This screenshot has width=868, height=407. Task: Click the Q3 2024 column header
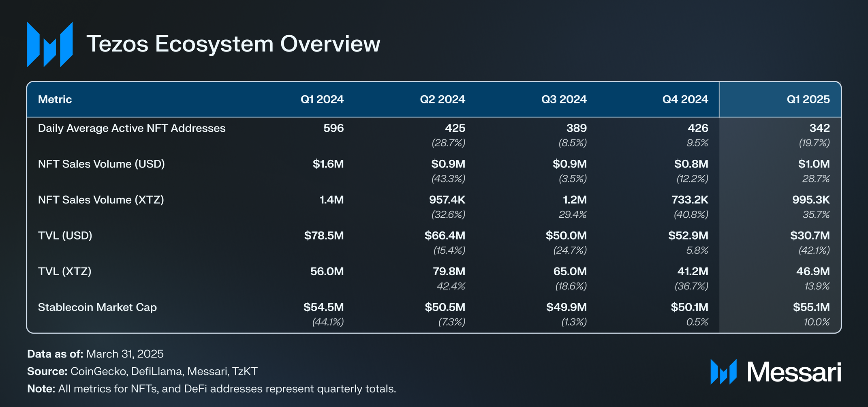pos(564,99)
